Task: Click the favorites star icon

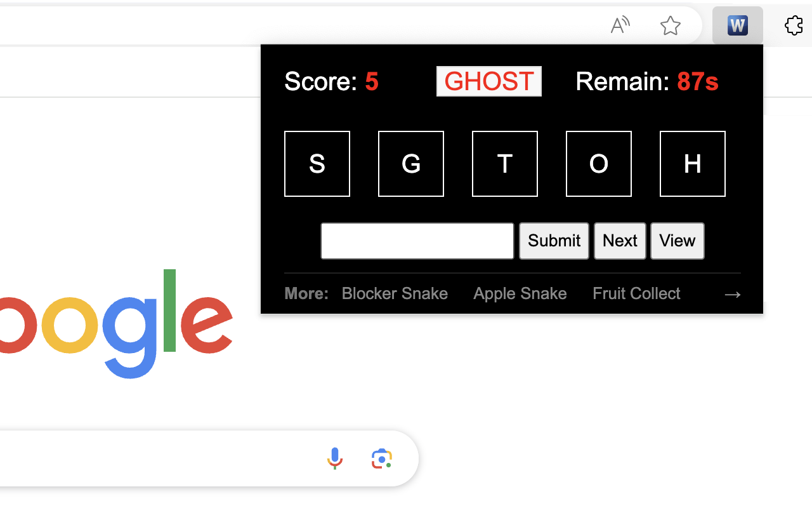Action: 670,25
